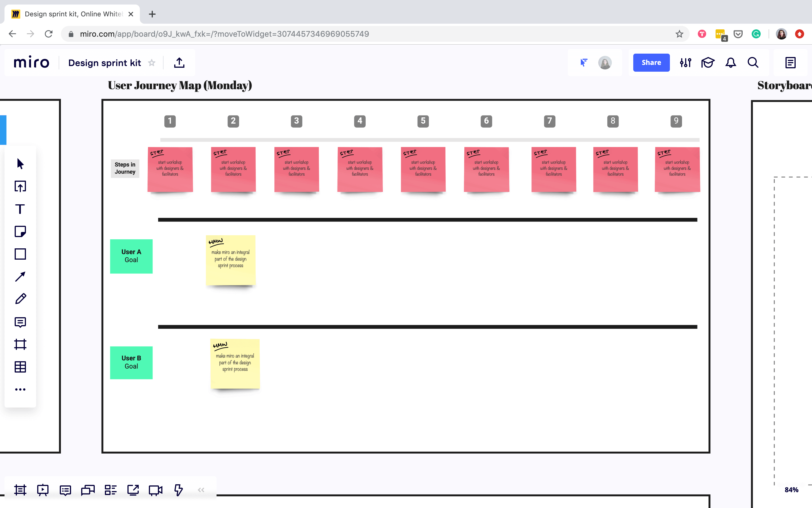Start presentation mode from bottom toolbar
This screenshot has height=508, width=812.
43,490
